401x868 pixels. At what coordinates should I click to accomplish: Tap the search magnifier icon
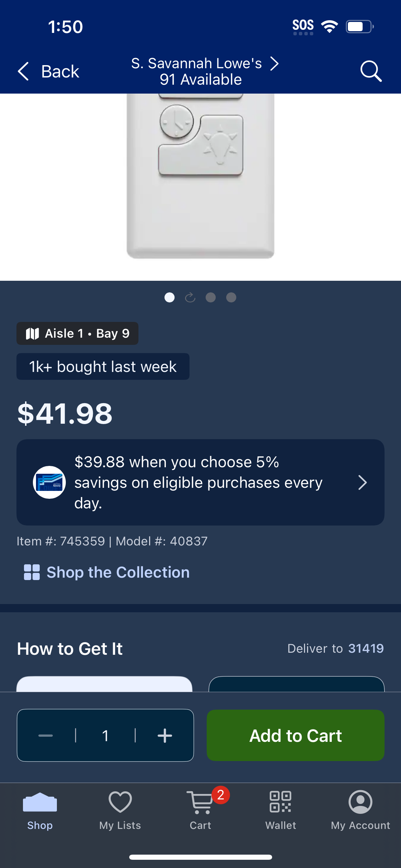(x=371, y=71)
